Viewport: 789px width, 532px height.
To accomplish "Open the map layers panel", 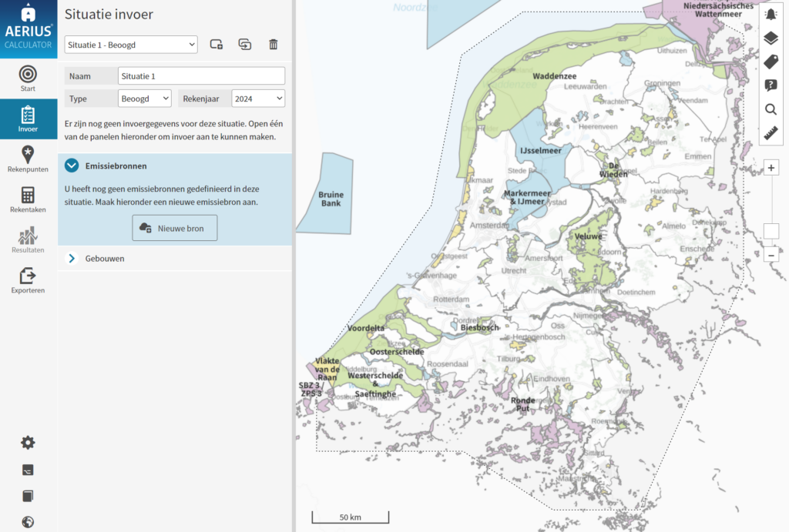I will tap(771, 36).
